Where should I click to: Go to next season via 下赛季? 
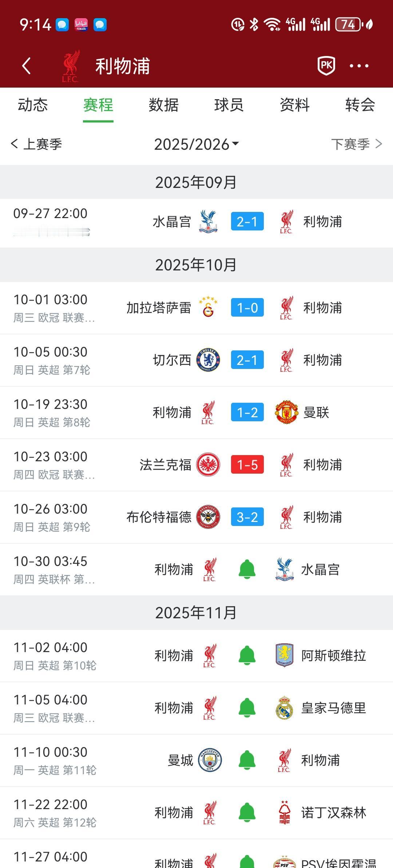tap(357, 144)
